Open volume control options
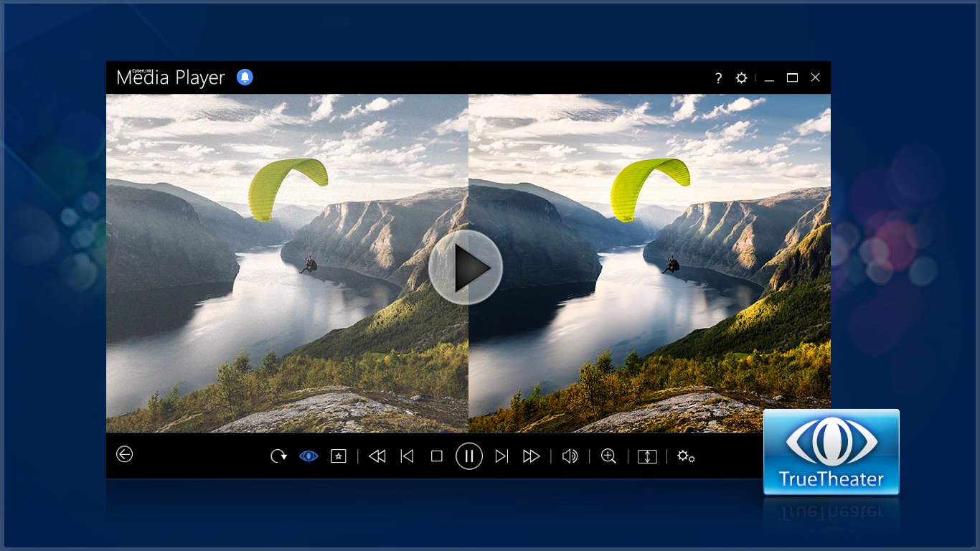 [570, 456]
